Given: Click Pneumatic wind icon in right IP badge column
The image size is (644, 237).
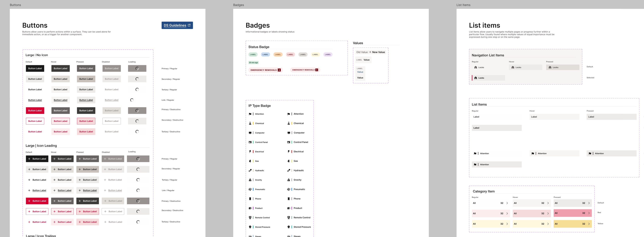Looking at the screenshot, I should point(289,189).
